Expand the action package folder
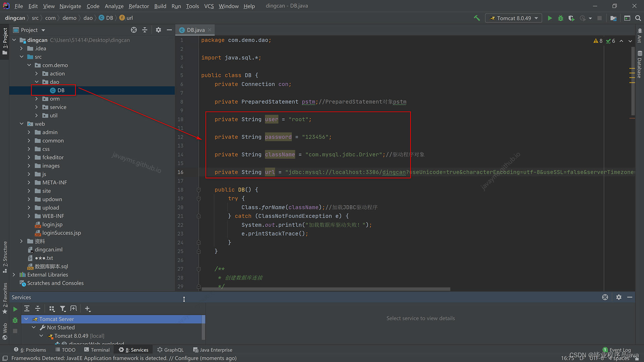 [x=37, y=74]
